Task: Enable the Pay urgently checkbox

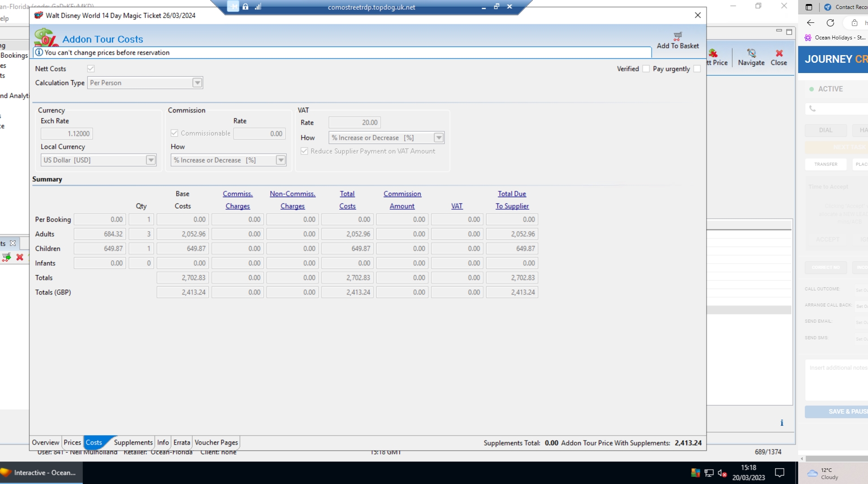Action: [697, 69]
